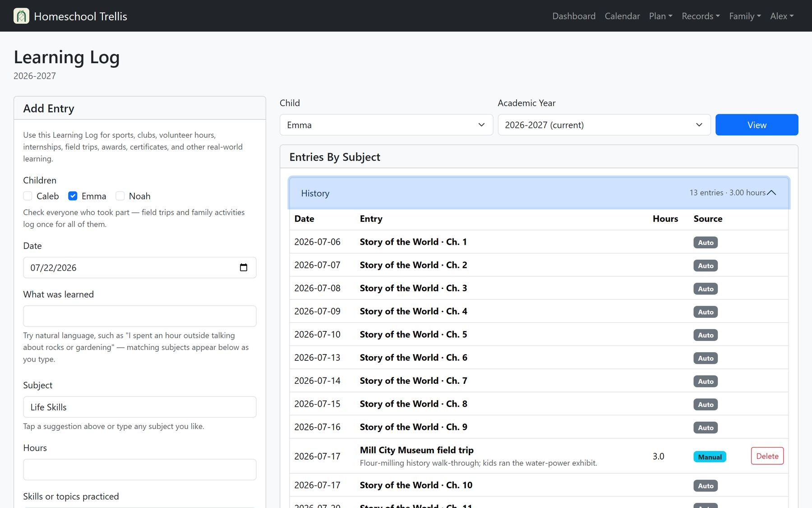This screenshot has width=812, height=508.
Task: Open the Family menu
Action: (x=745, y=16)
